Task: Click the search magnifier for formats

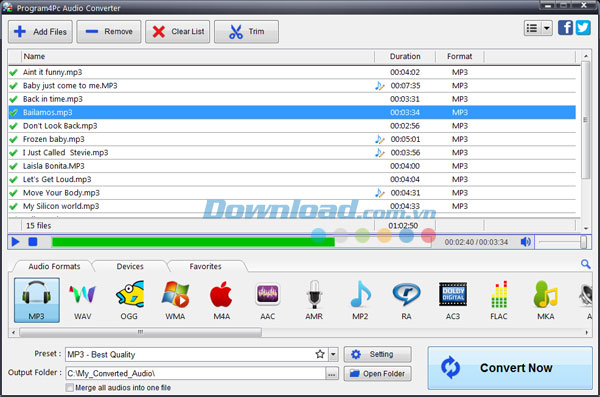Action: coord(585,264)
